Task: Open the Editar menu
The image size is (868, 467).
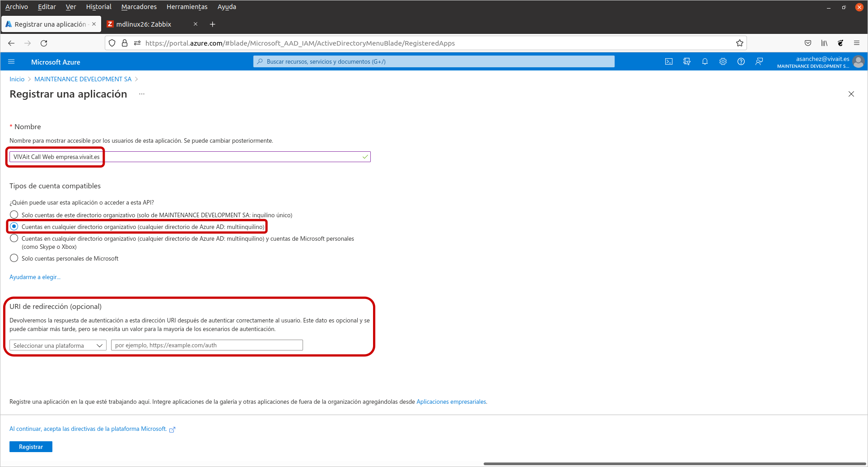Action: [47, 7]
